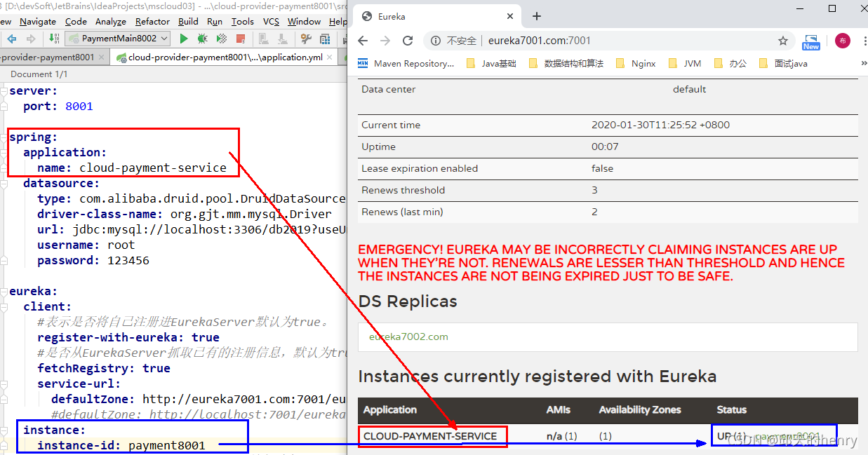This screenshot has width=868, height=455.
Task: Open the Refactor menu
Action: coord(152,22)
